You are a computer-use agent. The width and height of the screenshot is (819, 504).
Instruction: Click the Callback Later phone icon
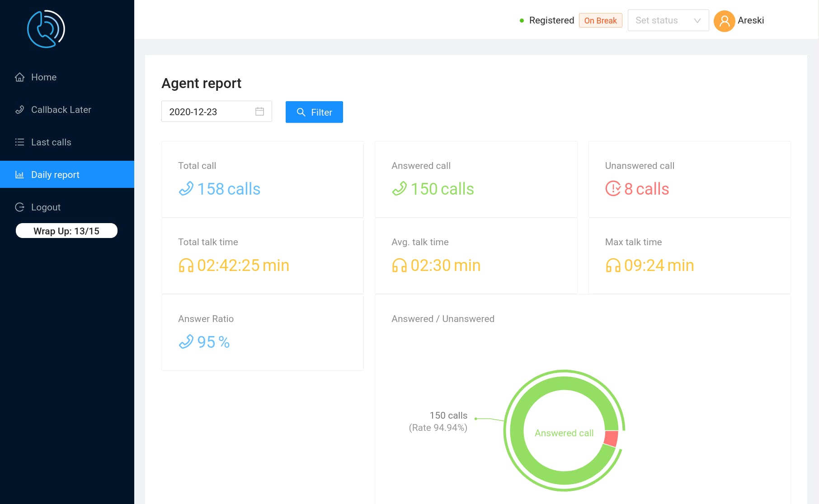tap(19, 110)
